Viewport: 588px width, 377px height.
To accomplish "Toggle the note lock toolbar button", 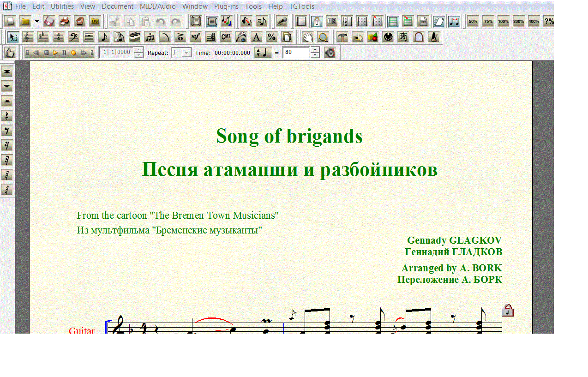I will click(317, 21).
